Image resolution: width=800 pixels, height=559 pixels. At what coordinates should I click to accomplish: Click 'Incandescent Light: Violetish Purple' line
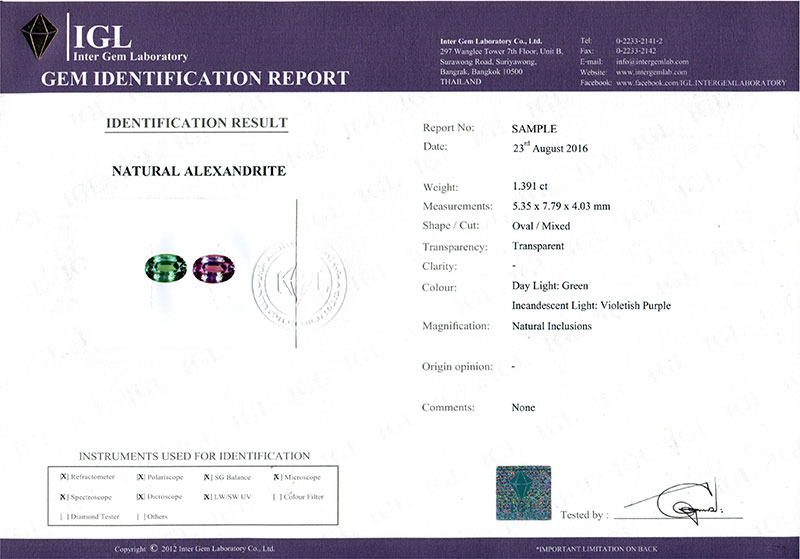click(591, 306)
